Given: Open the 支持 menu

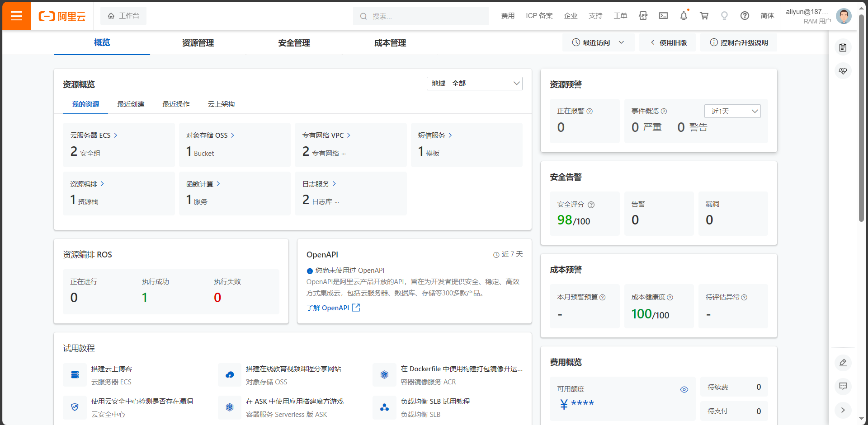Looking at the screenshot, I should pos(595,16).
